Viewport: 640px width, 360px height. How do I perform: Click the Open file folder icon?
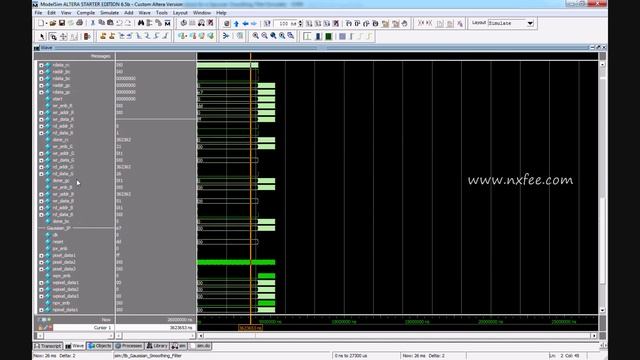[x=53, y=23]
